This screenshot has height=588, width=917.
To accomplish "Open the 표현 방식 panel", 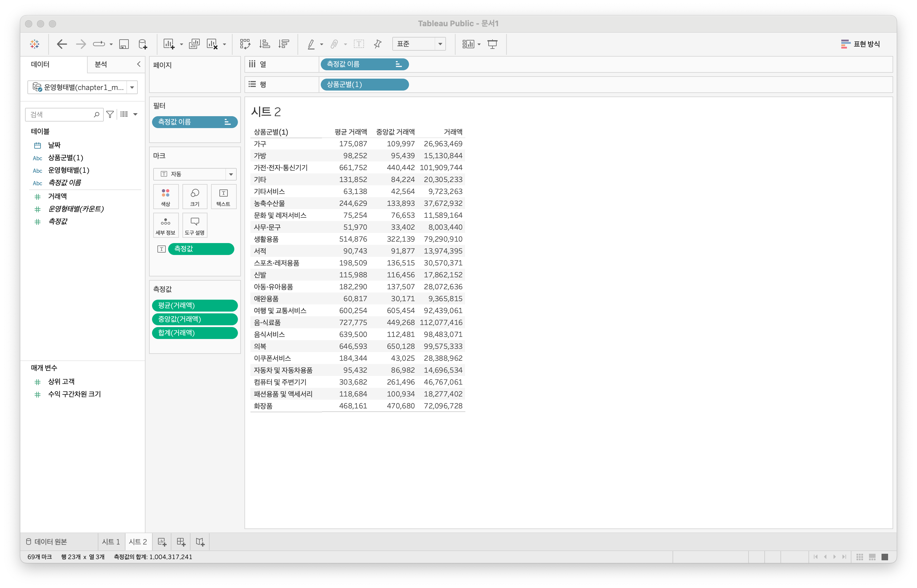I will click(860, 44).
